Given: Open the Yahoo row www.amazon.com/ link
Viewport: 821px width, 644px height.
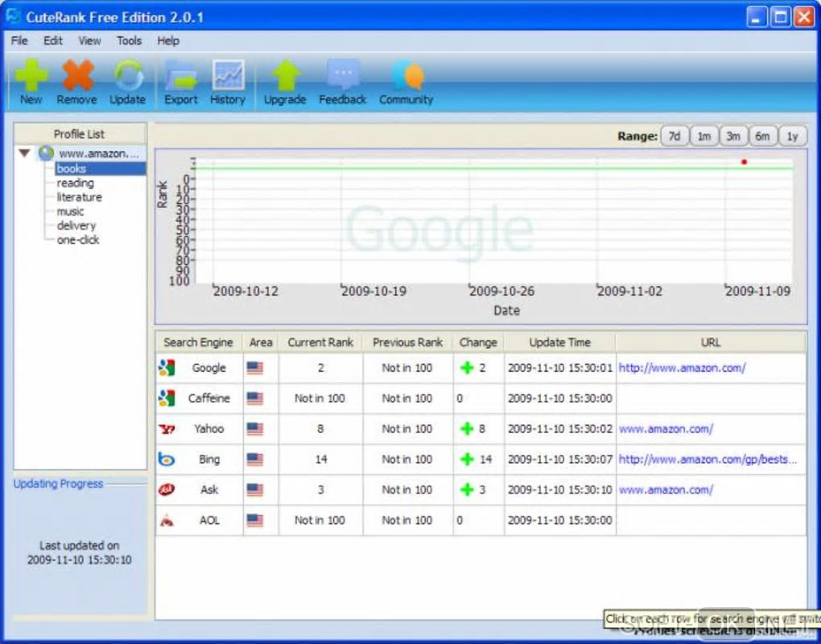Looking at the screenshot, I should (666, 429).
